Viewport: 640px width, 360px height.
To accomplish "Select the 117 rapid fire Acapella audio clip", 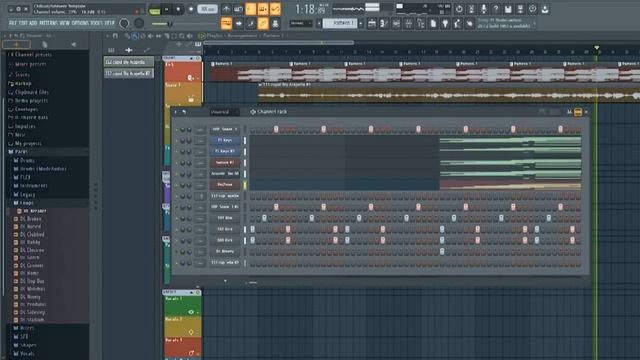I will tap(449, 93).
